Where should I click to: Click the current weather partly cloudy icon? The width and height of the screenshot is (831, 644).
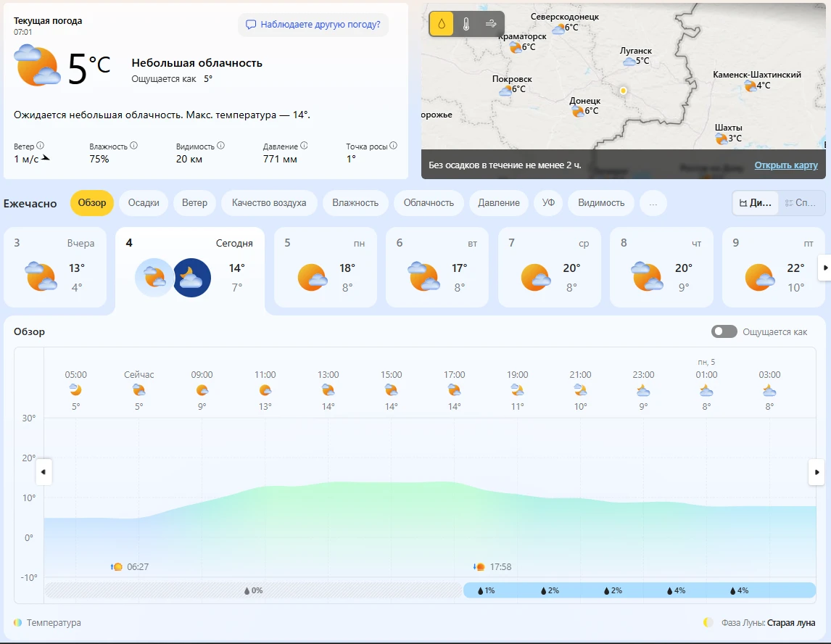click(37, 66)
